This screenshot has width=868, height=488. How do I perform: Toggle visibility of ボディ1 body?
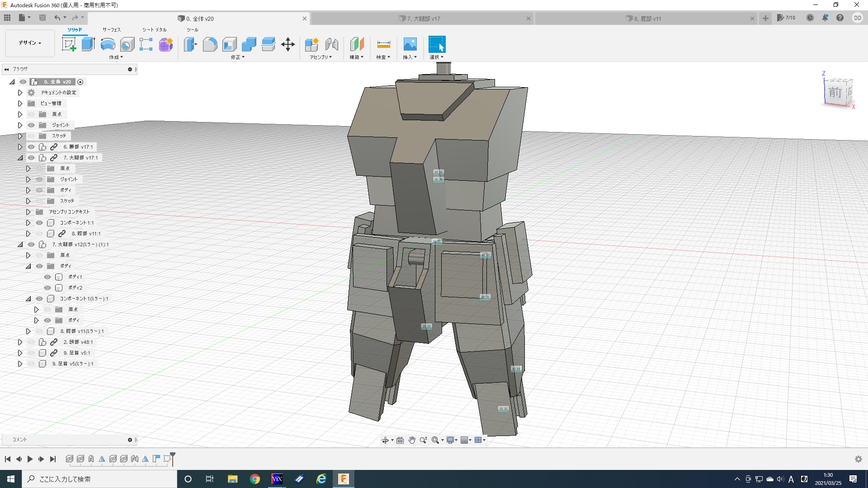pos(47,277)
